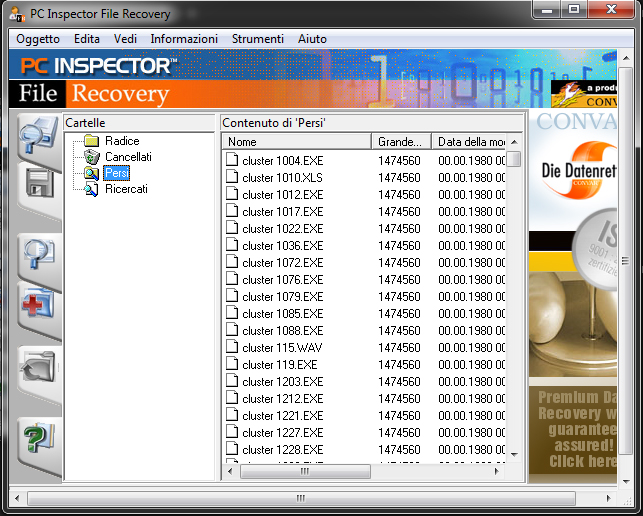Open the Informazioni menu
The image size is (643, 516).
click(x=184, y=39)
